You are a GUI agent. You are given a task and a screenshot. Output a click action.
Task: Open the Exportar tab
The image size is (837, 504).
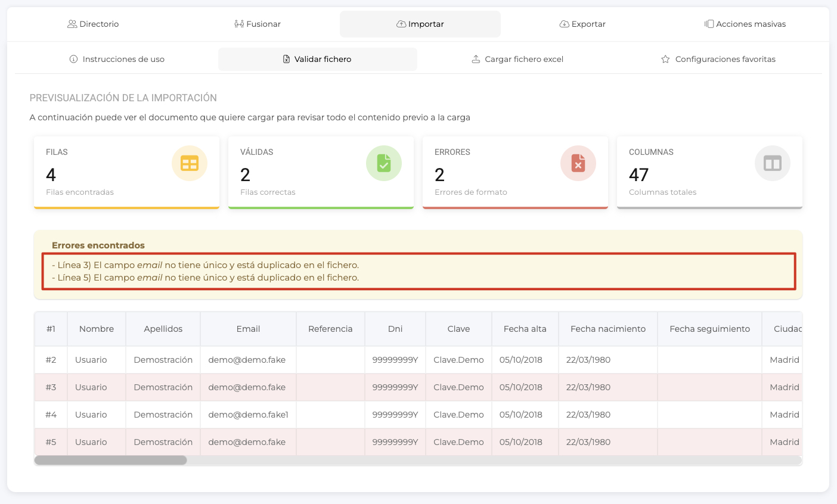[582, 24]
